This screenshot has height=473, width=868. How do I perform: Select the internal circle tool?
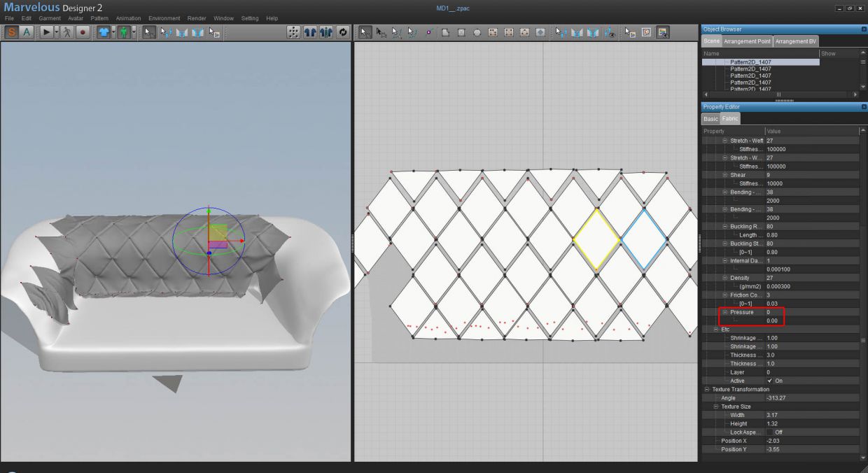pos(524,32)
